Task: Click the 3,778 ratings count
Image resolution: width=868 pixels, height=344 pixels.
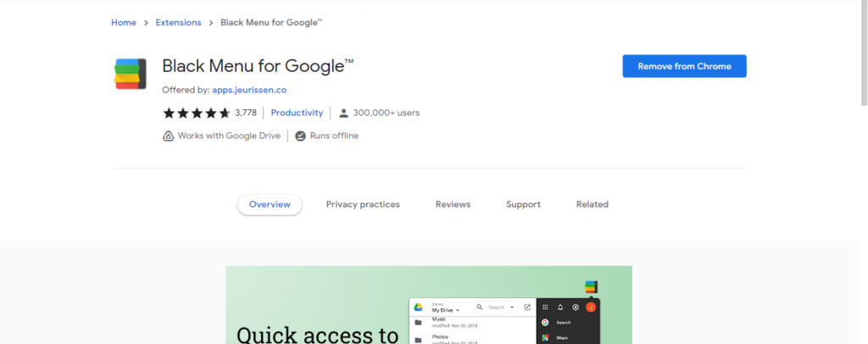Action: click(x=246, y=113)
